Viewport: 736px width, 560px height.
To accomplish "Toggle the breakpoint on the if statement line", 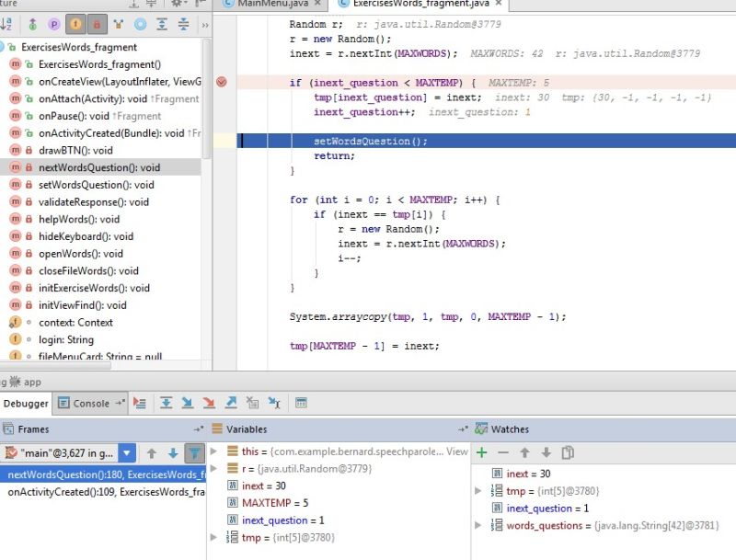I will 220,82.
